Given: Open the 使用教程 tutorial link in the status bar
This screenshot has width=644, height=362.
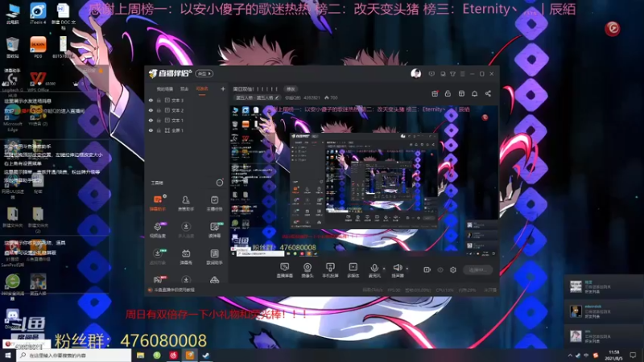Looking at the screenshot, I should click(x=175, y=290).
